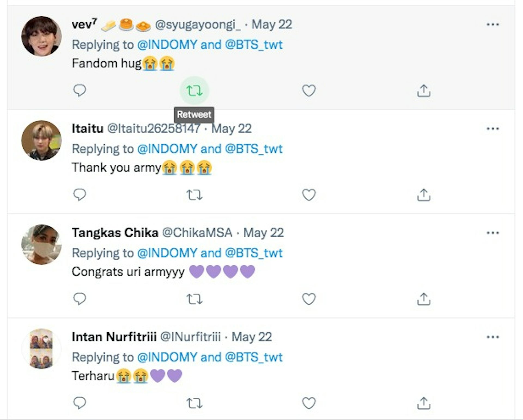This screenshot has height=420, width=523.
Task: Like the "Thank you army" tweet
Action: point(309,195)
